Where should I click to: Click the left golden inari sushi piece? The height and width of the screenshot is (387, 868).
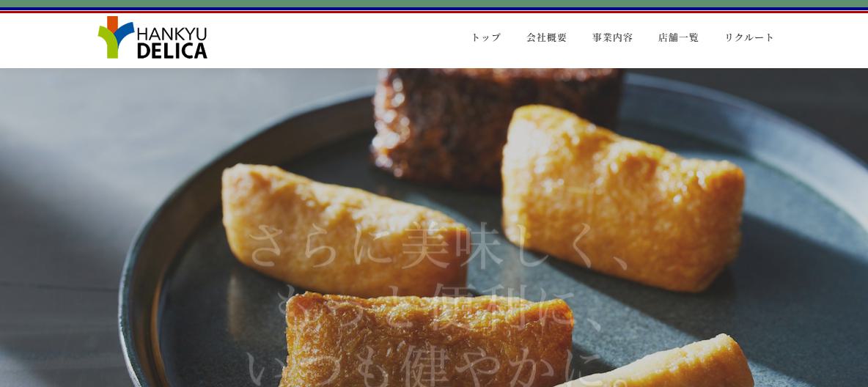345,229
